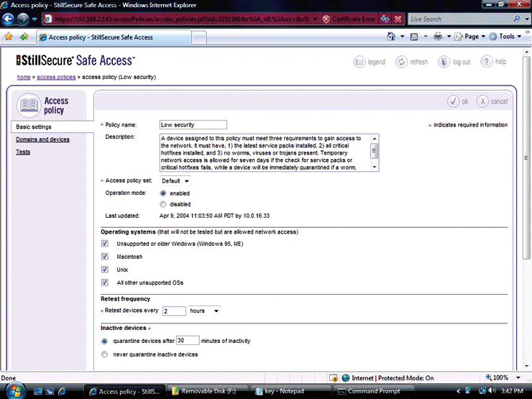Switch to Command Prompt taskbar window
Image resolution: width=532 pixels, height=399 pixels.
(373, 391)
